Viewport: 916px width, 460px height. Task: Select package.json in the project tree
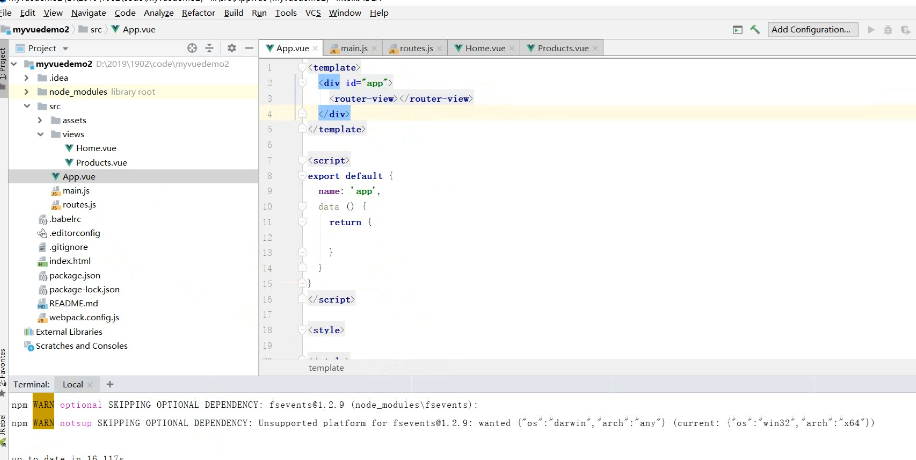[x=75, y=275]
